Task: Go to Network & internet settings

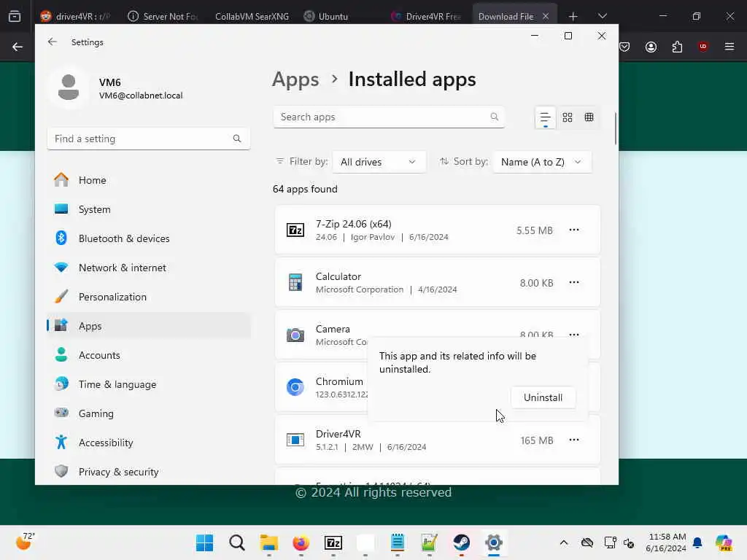Action: (x=149, y=268)
